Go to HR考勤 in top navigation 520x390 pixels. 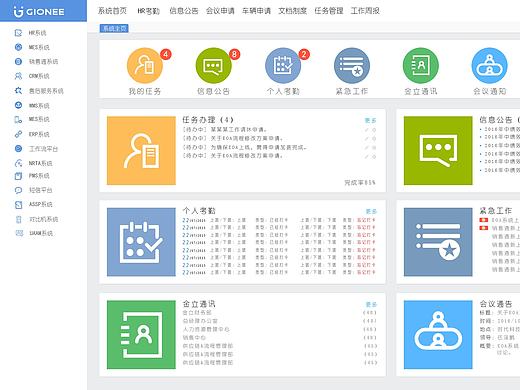[x=149, y=11]
